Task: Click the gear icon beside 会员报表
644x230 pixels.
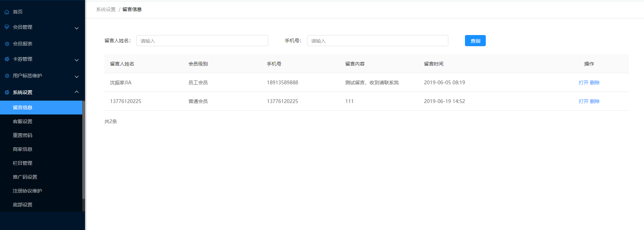Action: point(7,44)
